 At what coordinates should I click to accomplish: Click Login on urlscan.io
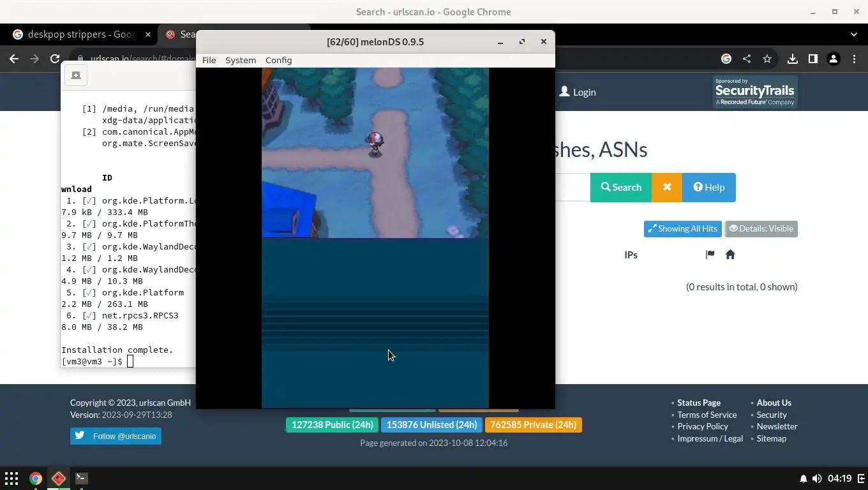pyautogui.click(x=578, y=92)
